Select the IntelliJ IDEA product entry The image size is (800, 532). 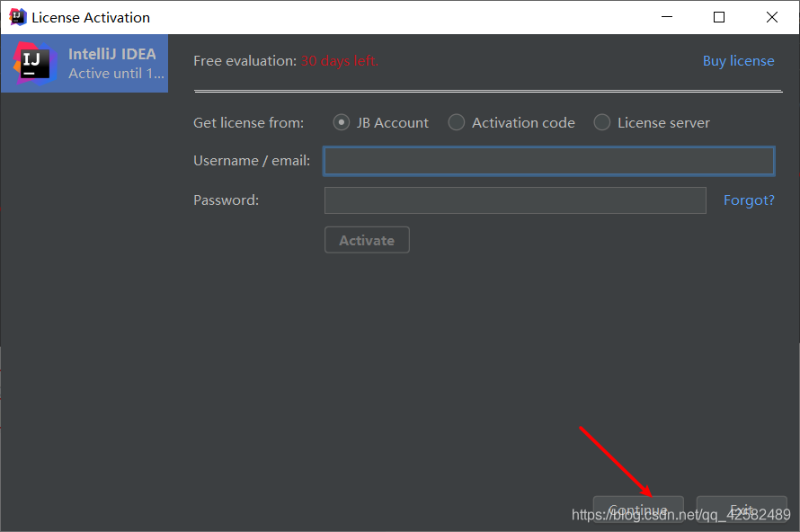[x=84, y=64]
